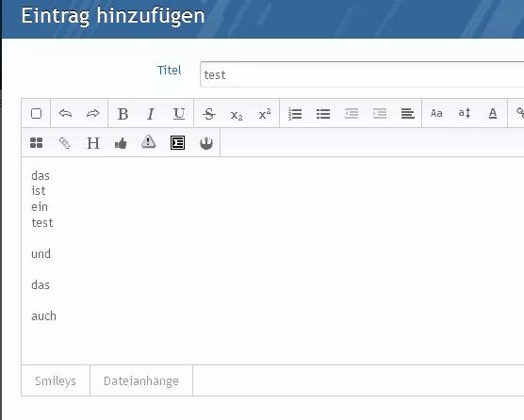Apply underline formatting

179,114
